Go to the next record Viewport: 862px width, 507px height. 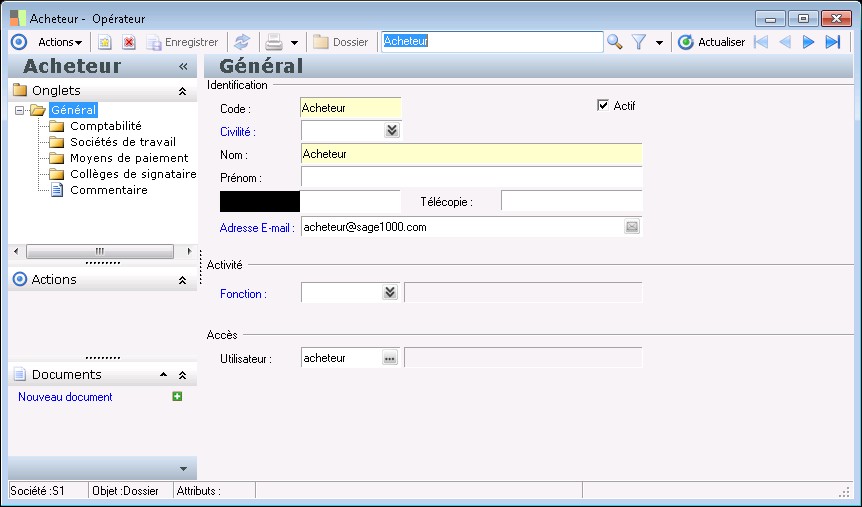pos(808,42)
